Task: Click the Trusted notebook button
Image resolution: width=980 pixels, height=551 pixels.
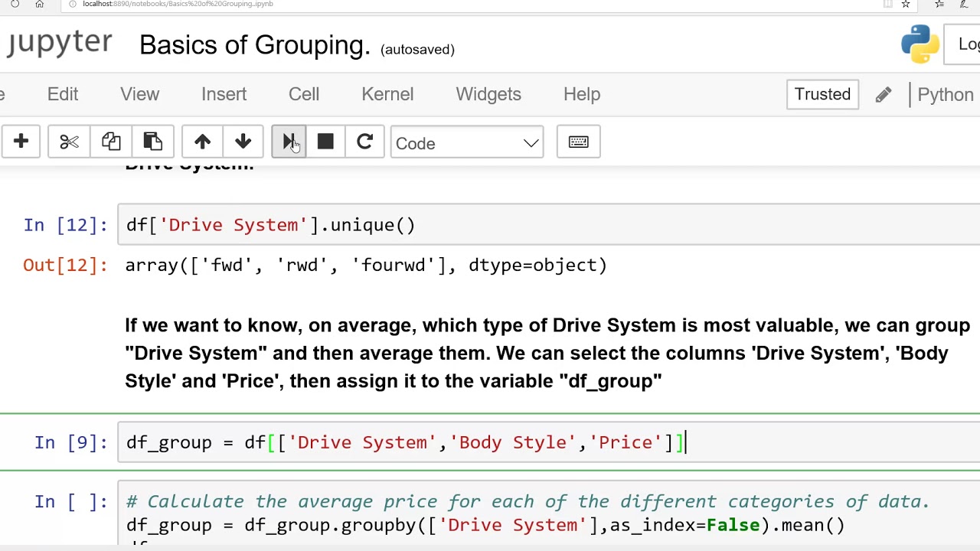Action: click(x=822, y=94)
